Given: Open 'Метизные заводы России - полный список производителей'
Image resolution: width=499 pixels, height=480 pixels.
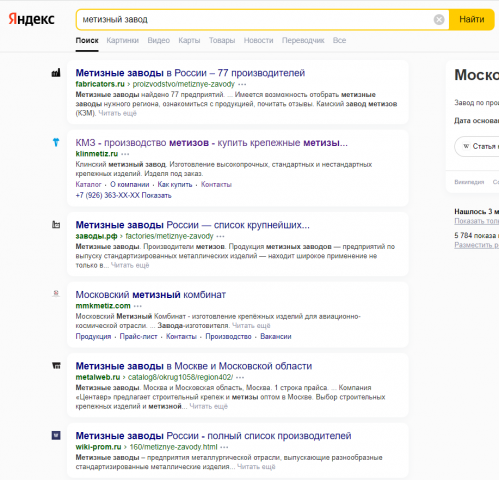Looking at the screenshot, I should click(213, 436).
